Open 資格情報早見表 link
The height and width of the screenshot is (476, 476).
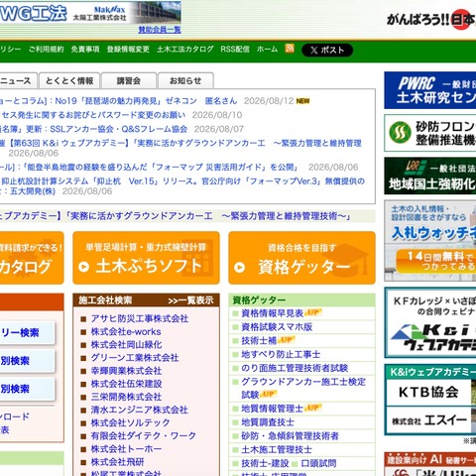tap(272, 313)
